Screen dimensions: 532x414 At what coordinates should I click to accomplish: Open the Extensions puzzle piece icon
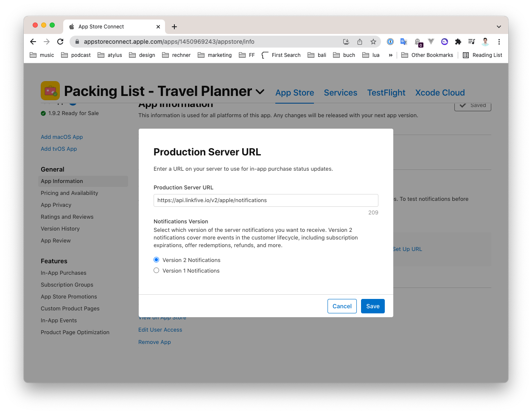click(x=458, y=42)
